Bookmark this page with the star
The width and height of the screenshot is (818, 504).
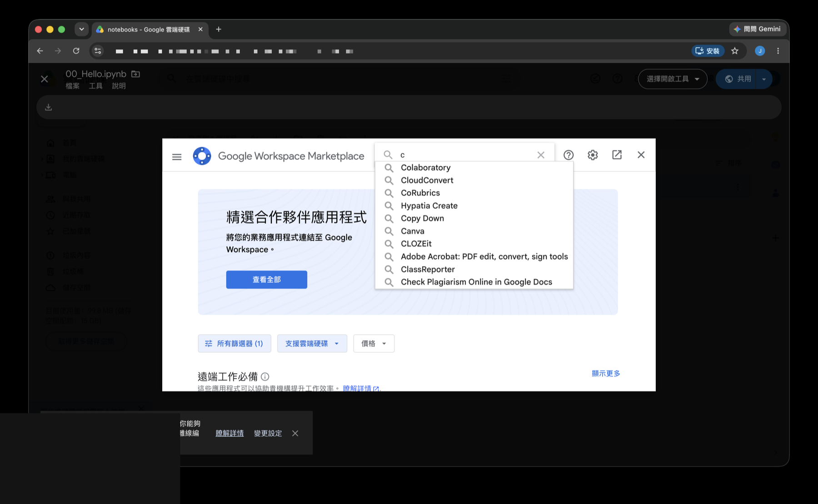coord(735,51)
